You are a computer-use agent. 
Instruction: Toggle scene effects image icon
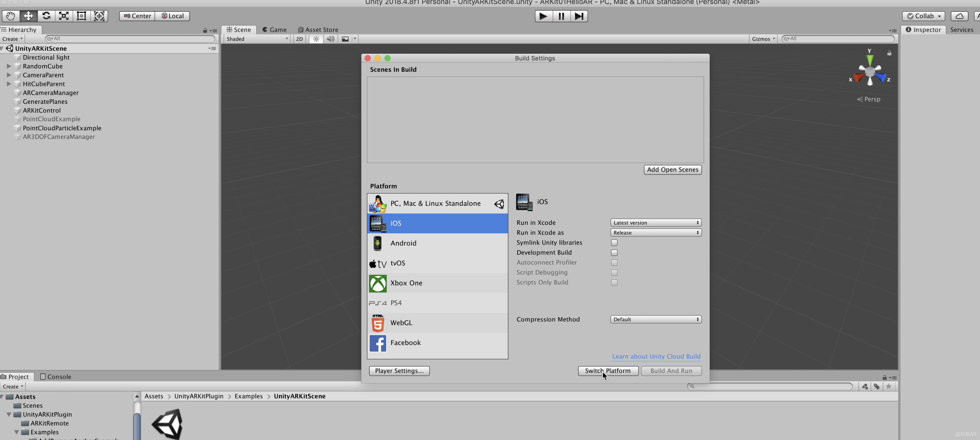click(345, 39)
